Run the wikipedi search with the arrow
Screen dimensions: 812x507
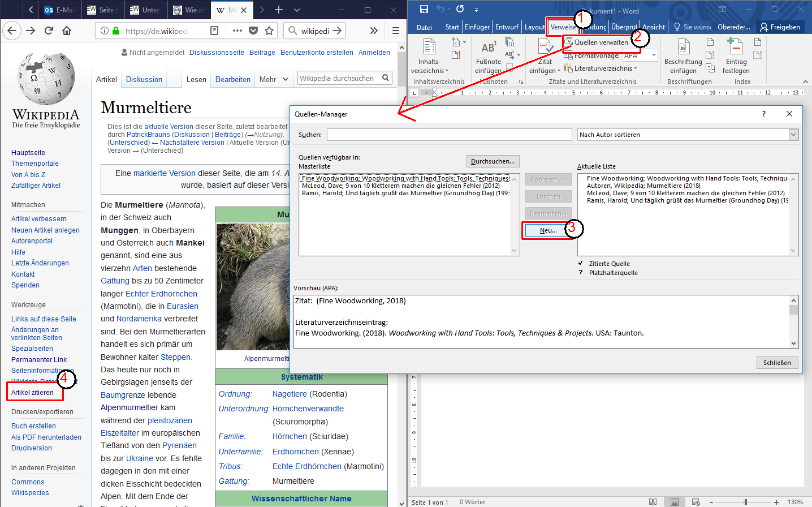coord(337,31)
